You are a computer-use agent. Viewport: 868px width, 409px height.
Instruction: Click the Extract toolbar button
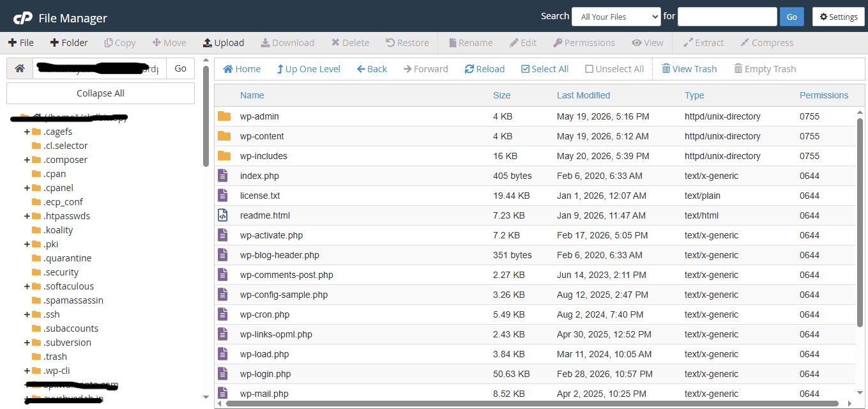pos(703,43)
